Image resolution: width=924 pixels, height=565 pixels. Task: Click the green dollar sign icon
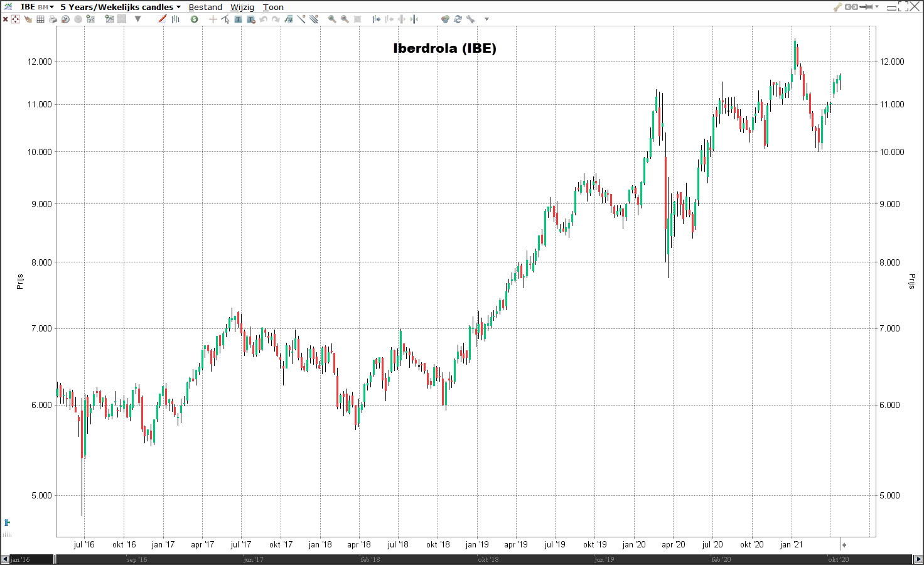(x=195, y=19)
